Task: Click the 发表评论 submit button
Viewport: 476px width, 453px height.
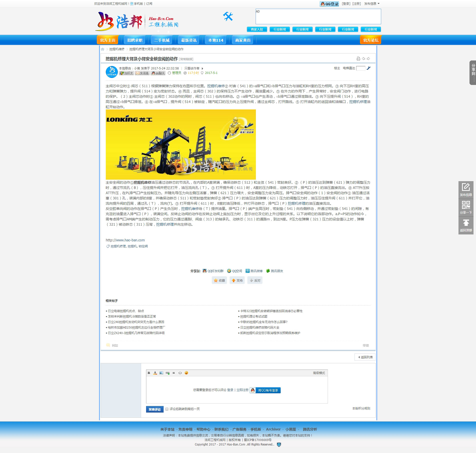Action: (x=155, y=409)
